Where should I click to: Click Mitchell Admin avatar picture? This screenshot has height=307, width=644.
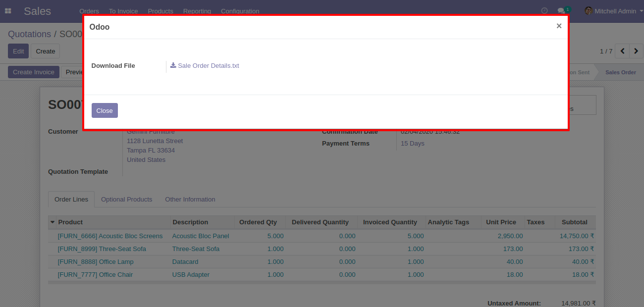(589, 11)
